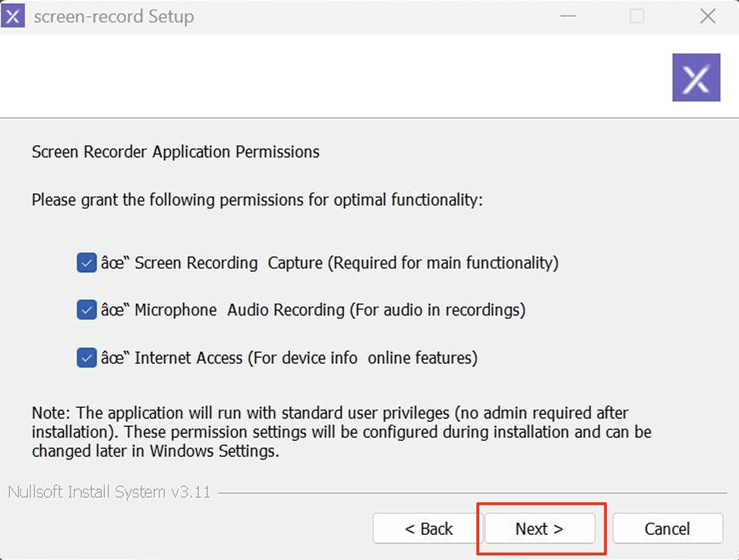Cancel the setup wizard
This screenshot has width=739, height=560.
pyautogui.click(x=667, y=529)
